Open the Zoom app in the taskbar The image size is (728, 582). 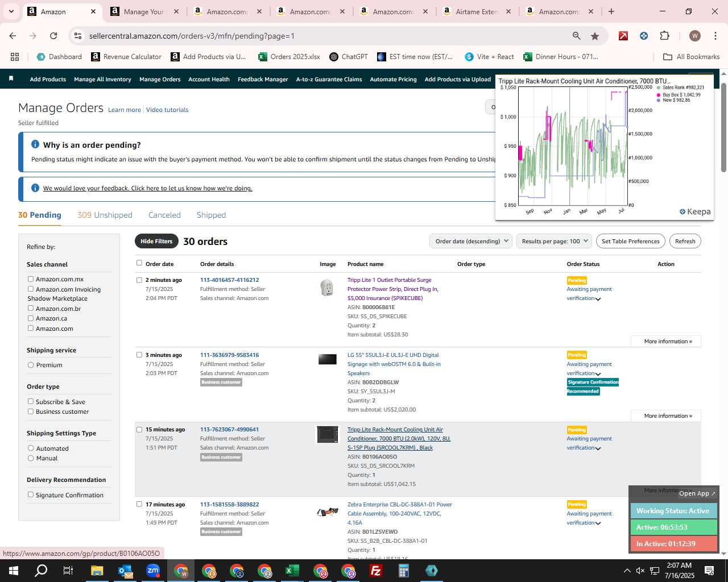pos(153,571)
